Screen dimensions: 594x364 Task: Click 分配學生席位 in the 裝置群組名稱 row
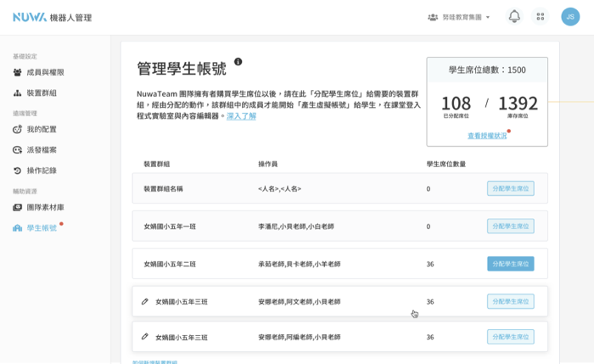pos(510,188)
